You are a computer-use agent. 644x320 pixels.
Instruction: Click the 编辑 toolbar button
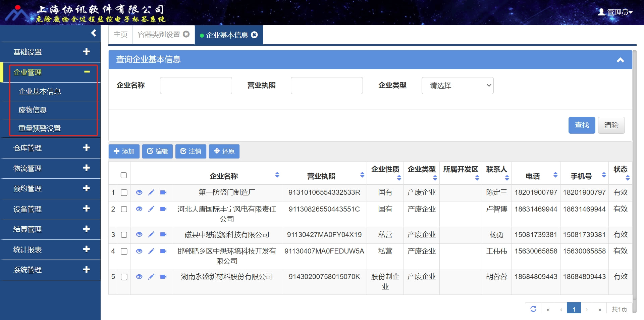157,151
